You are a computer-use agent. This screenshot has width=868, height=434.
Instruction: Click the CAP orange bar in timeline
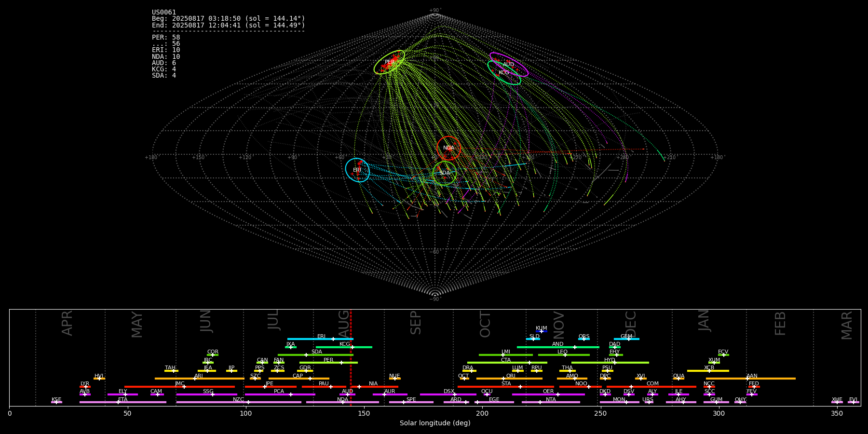(x=299, y=379)
